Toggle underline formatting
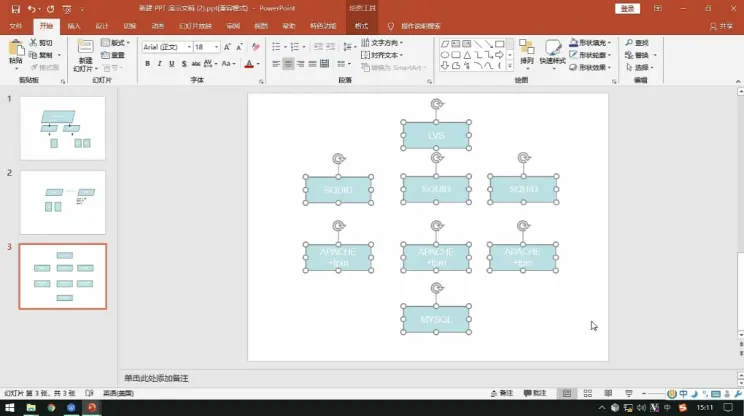 point(172,64)
